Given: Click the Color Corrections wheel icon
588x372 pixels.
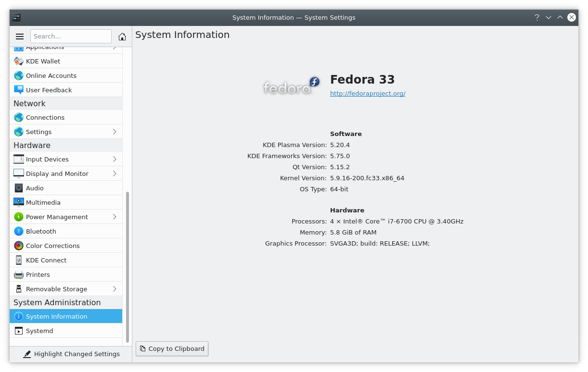Looking at the screenshot, I should 19,246.
